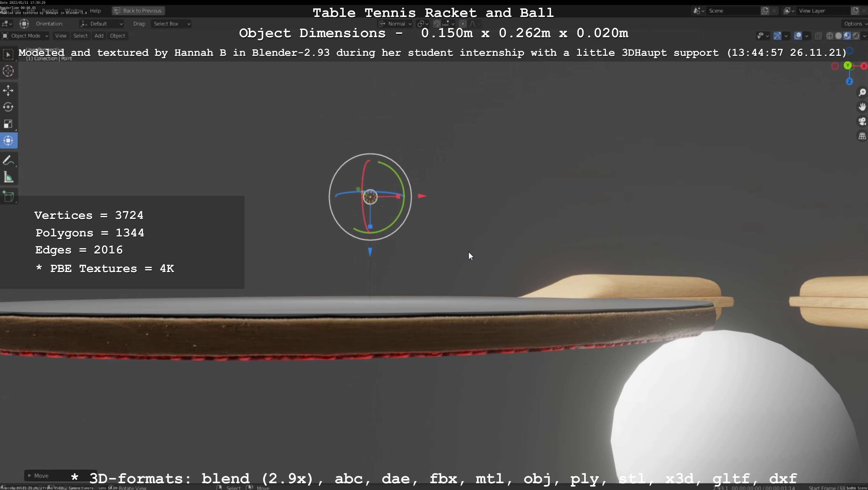Click the red X-axis gizmo arrow
The height and width of the screenshot is (490, 868).
pos(422,196)
